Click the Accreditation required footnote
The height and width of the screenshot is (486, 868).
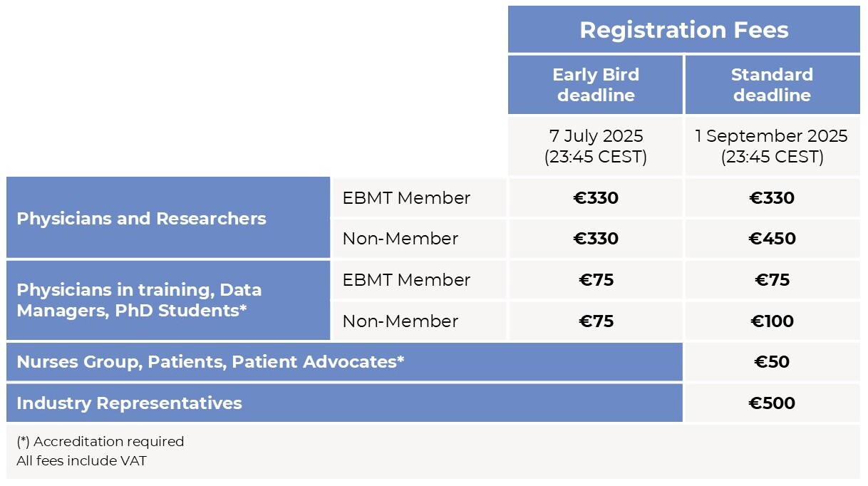coord(100,441)
